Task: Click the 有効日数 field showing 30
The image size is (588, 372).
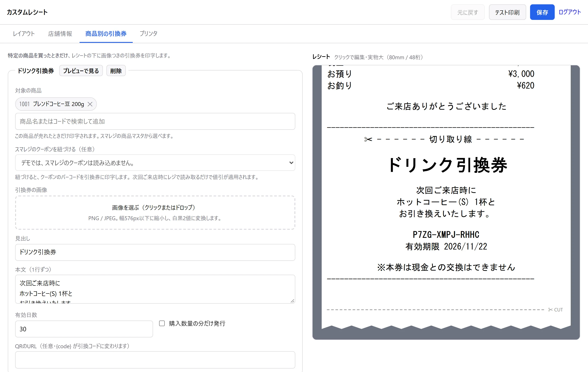Action: [84, 329]
